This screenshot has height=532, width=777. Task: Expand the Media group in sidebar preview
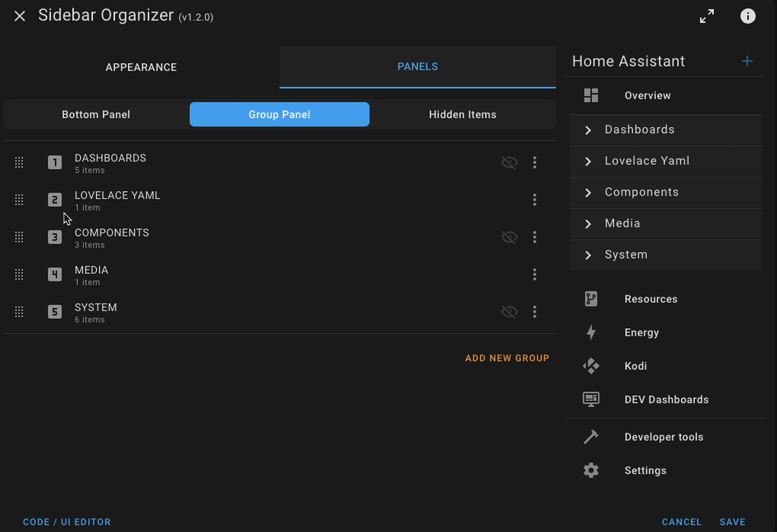click(x=588, y=224)
